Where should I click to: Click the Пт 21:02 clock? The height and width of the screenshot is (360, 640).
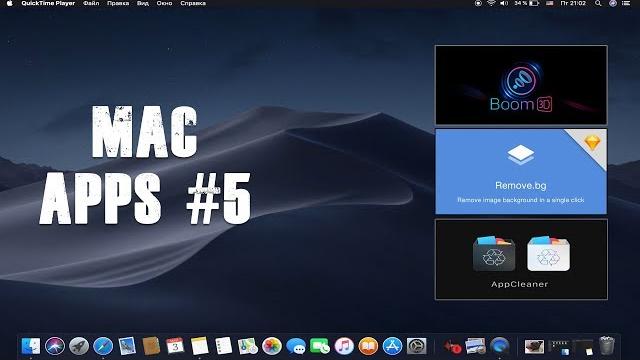(573, 3)
